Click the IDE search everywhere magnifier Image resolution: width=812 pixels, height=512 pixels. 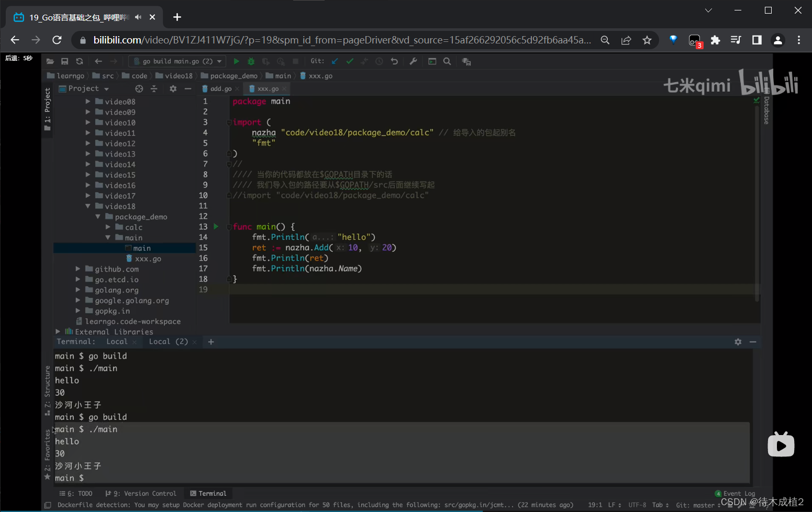(x=447, y=61)
